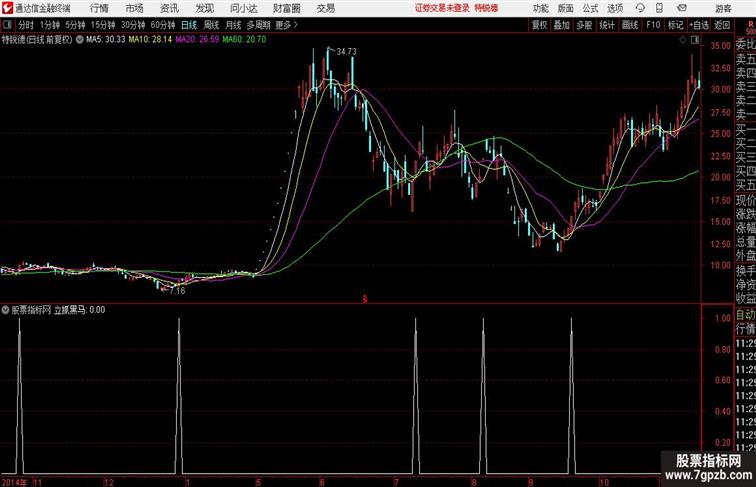Select the 月线 monthly chart tab
The image size is (756, 487).
(233, 25)
